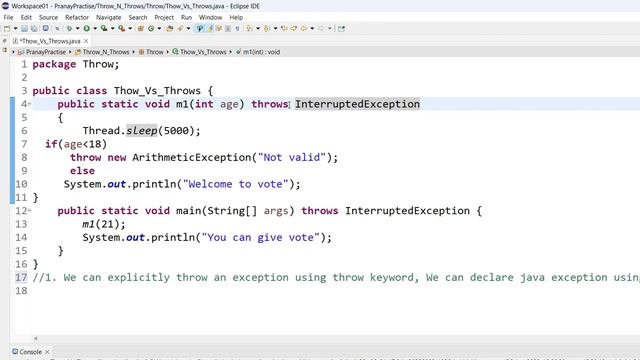
Task: Click Thow_Vs_Throws class breadcrumb
Action: (x=203, y=52)
